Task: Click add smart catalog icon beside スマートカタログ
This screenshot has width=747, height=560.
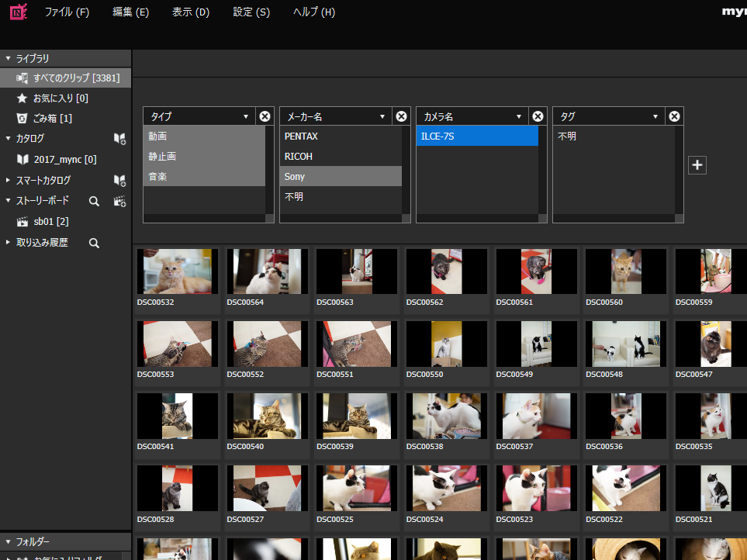Action: [119, 181]
